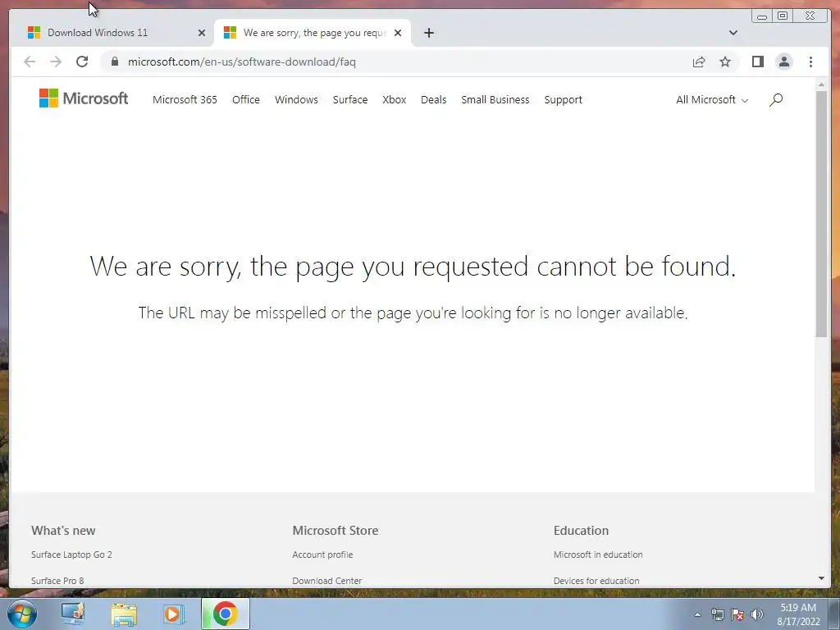This screenshot has width=840, height=630.
Task: Select the 'Microsoft Store' footer heading
Action: (x=336, y=531)
